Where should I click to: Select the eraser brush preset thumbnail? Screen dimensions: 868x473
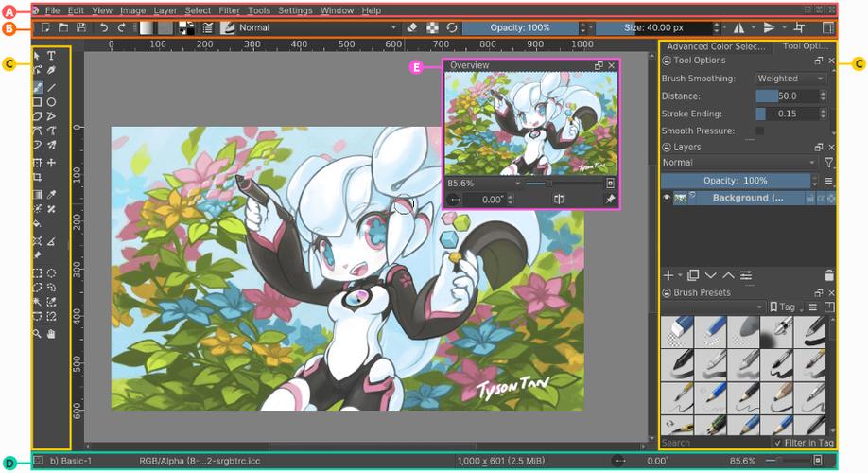(677, 331)
